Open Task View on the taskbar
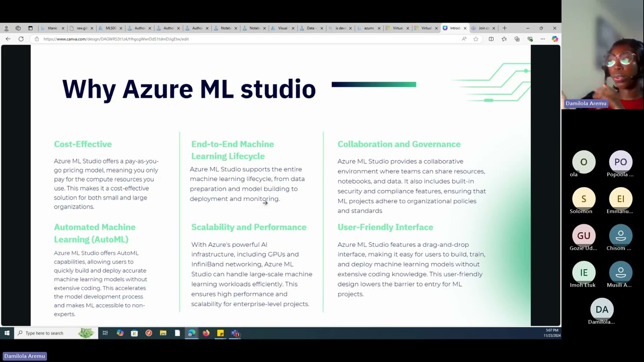This screenshot has height=362, width=644. [x=105, y=333]
